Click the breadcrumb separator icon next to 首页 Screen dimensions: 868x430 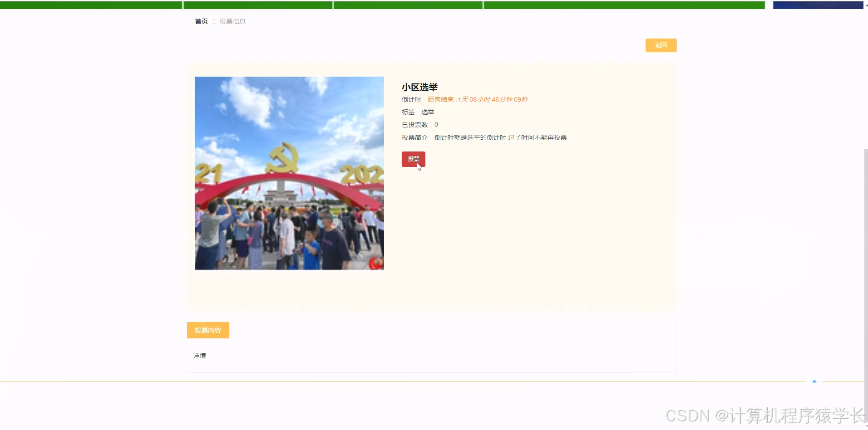point(215,21)
